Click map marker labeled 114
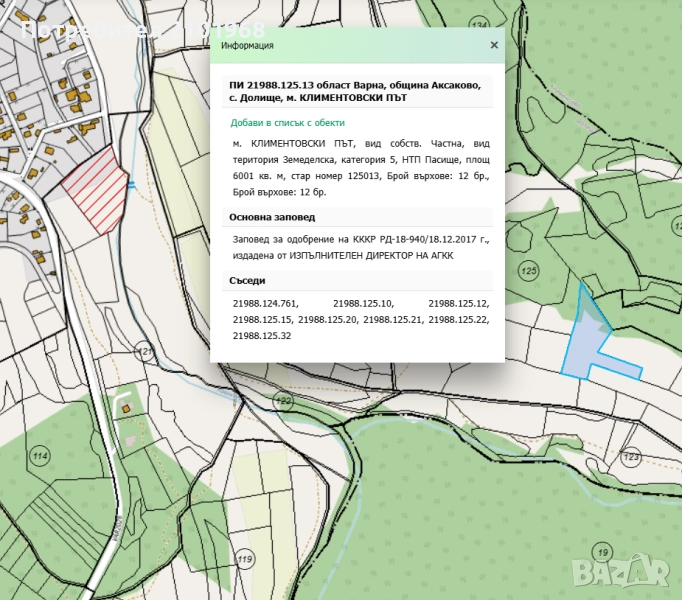 40,456
